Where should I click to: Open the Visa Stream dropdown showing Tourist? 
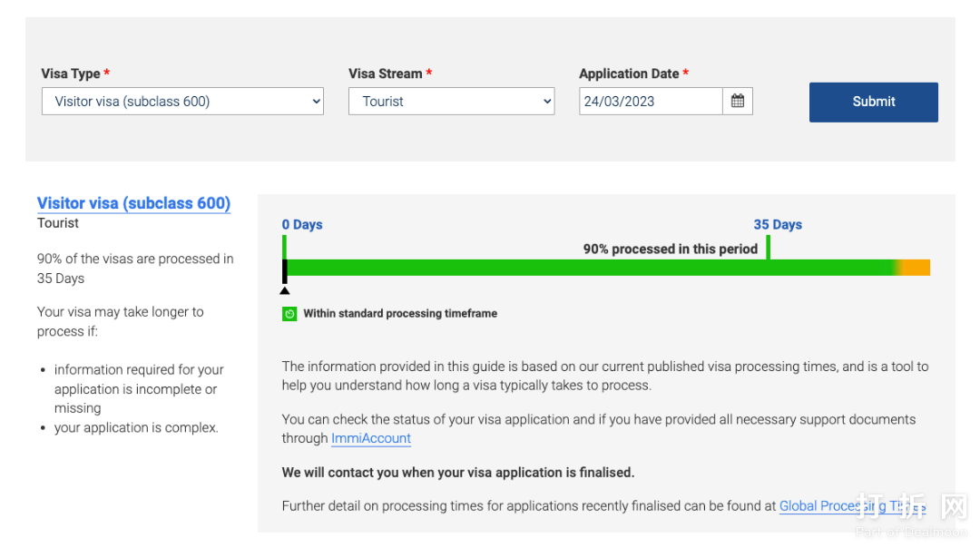pyautogui.click(x=451, y=102)
